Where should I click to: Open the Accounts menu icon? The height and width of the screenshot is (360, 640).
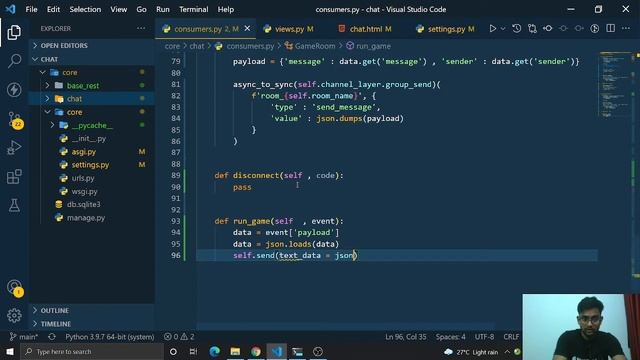[15, 288]
